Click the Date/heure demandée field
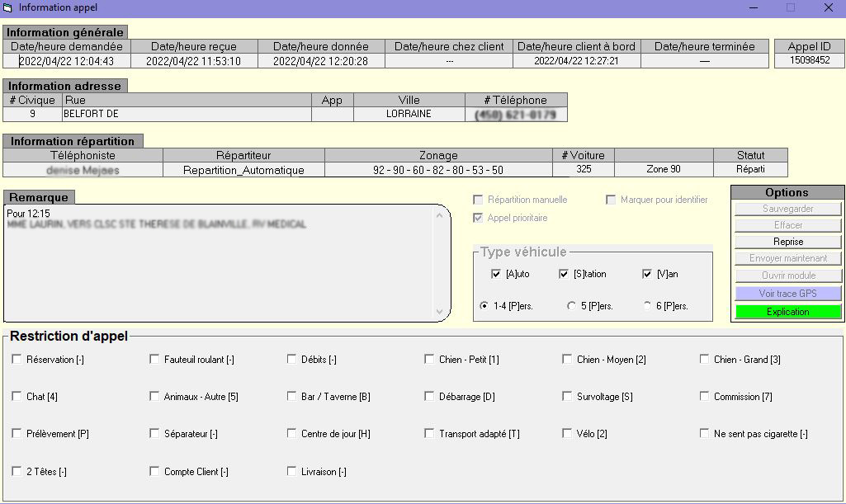This screenshot has width=846, height=504. (x=67, y=61)
